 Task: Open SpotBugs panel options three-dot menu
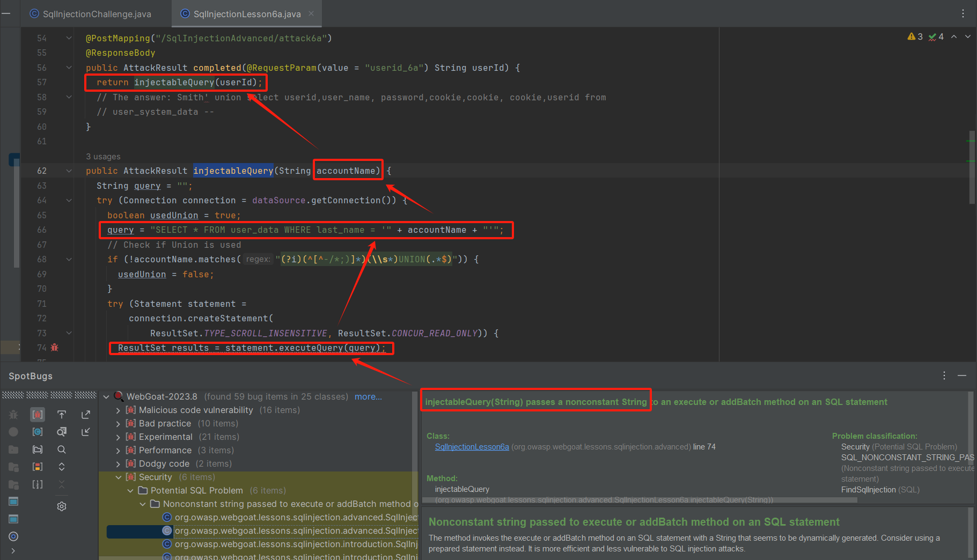(944, 375)
